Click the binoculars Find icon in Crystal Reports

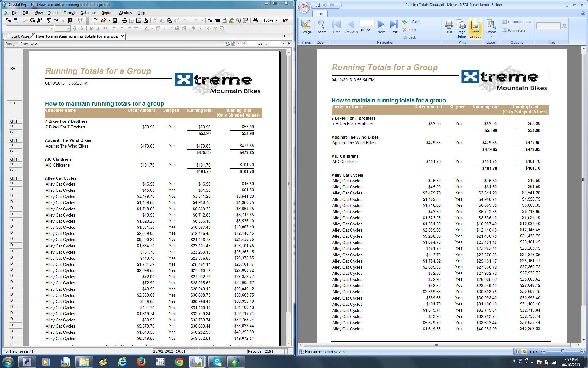tap(255, 21)
